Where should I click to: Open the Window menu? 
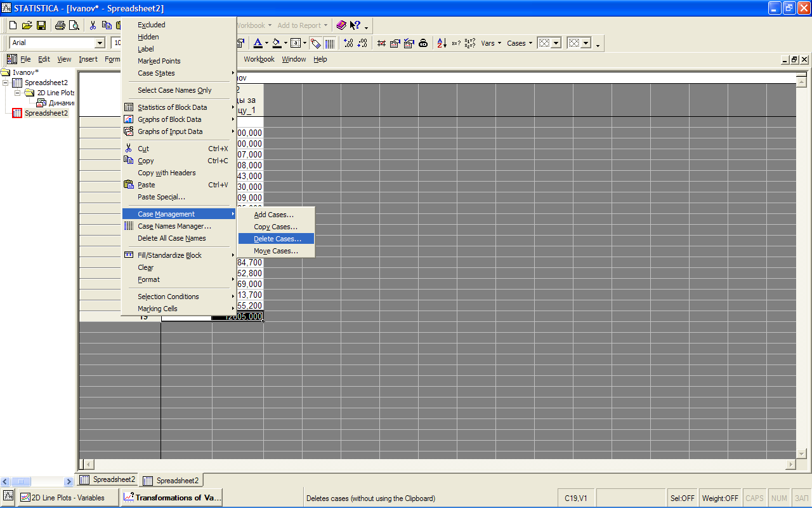point(294,59)
